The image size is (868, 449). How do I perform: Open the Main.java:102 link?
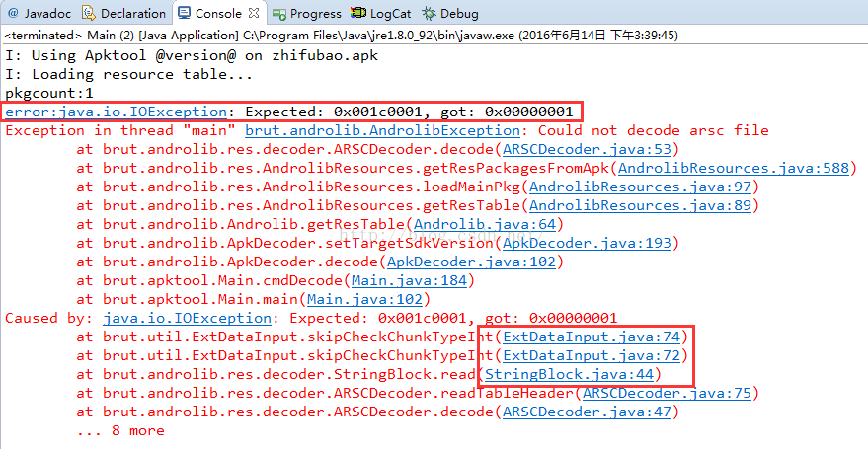[x=364, y=300]
